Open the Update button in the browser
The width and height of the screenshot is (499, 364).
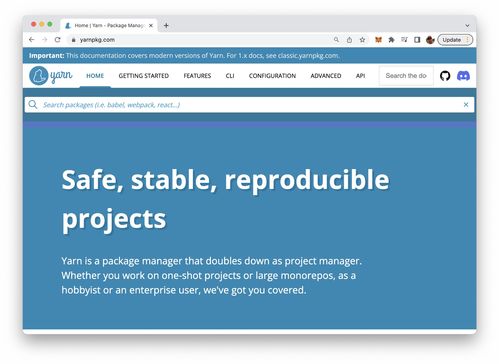tap(455, 40)
